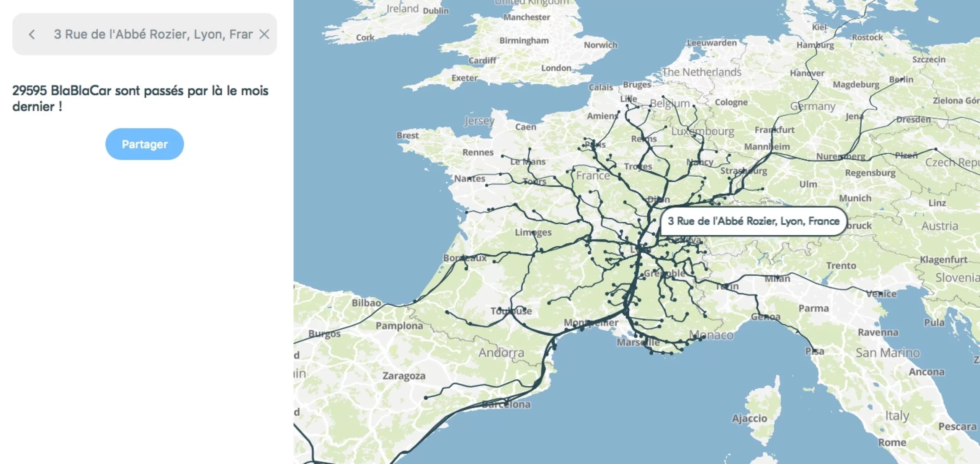This screenshot has height=464, width=980.
Task: Click the back arrow in search bar
Action: 32,34
